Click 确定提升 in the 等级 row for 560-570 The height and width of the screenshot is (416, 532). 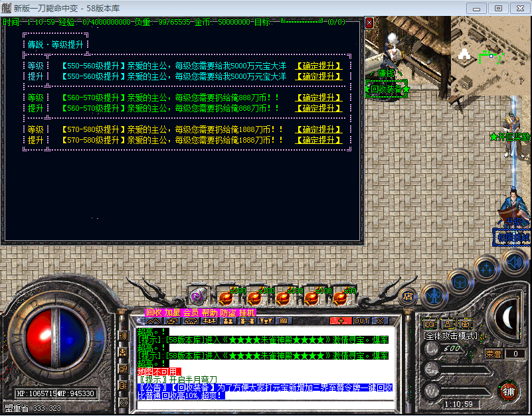tap(318, 98)
